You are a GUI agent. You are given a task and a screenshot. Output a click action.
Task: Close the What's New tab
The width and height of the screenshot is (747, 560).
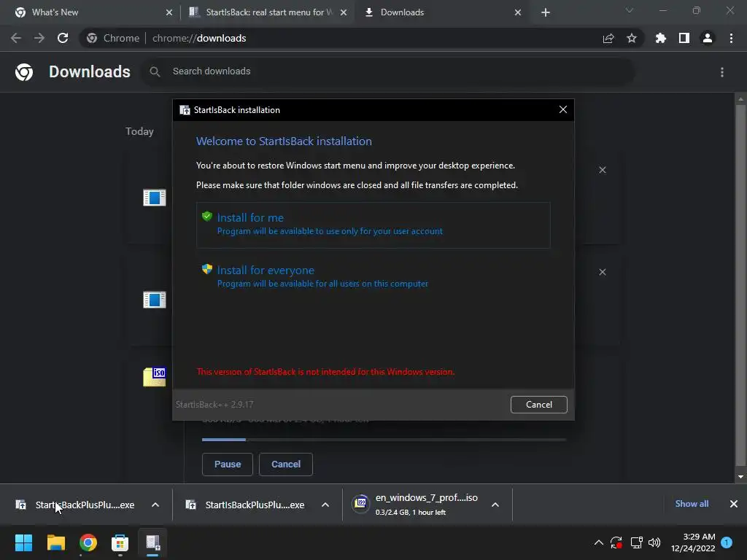pyautogui.click(x=169, y=12)
